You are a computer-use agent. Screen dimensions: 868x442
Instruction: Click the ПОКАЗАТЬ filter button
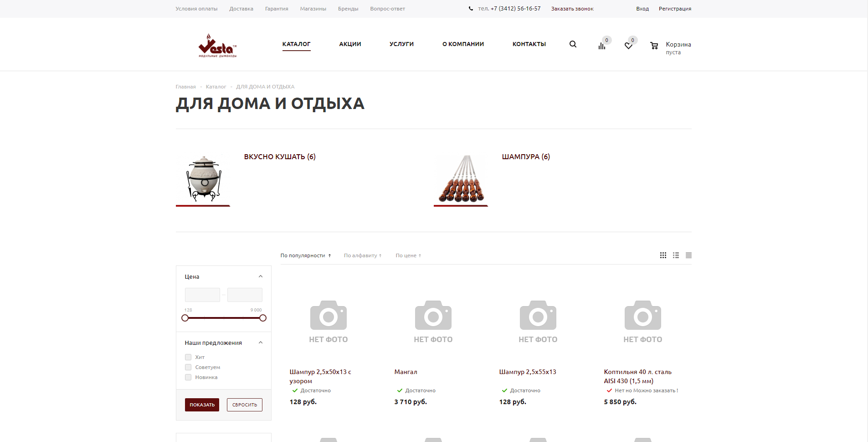tap(202, 405)
